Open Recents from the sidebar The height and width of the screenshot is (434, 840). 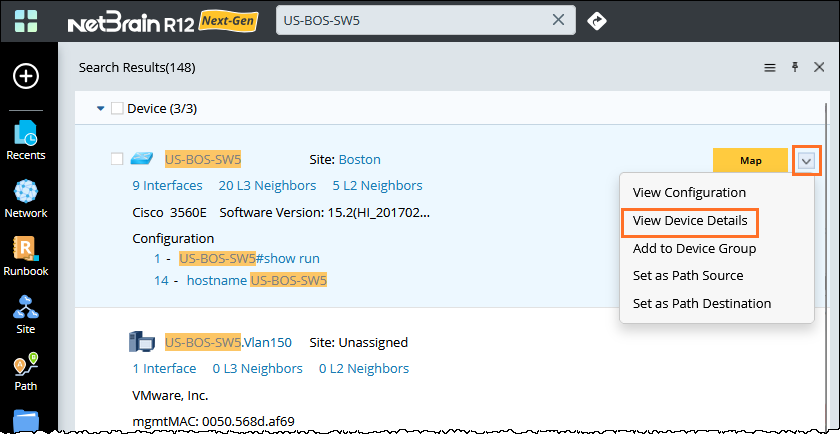26,140
